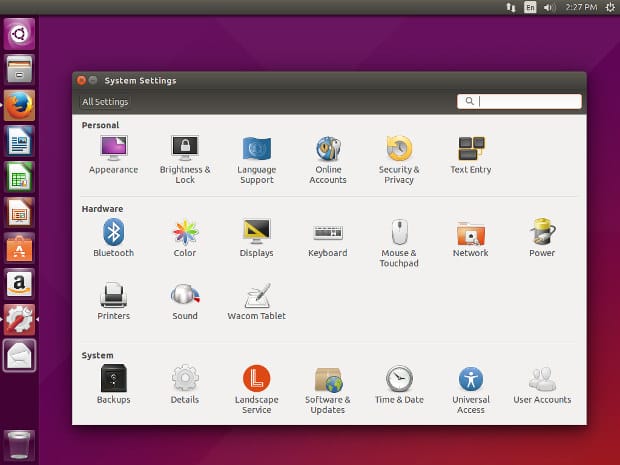This screenshot has width=620, height=465.
Task: Open Network settings
Action: (471, 238)
